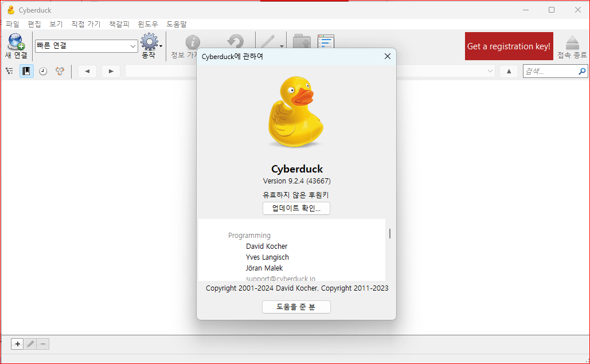Screen dimensions: 590x364
Task: Click the Upload folder toolbar icon
Action: 302,41
